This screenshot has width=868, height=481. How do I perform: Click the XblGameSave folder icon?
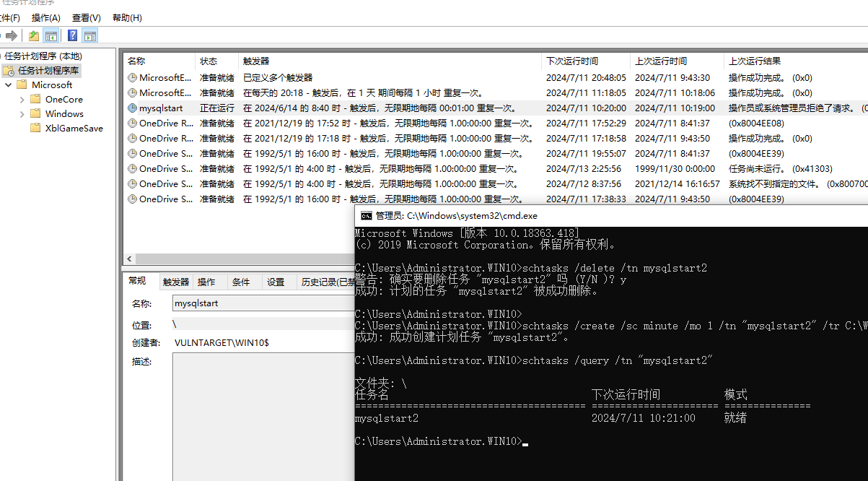coord(35,128)
